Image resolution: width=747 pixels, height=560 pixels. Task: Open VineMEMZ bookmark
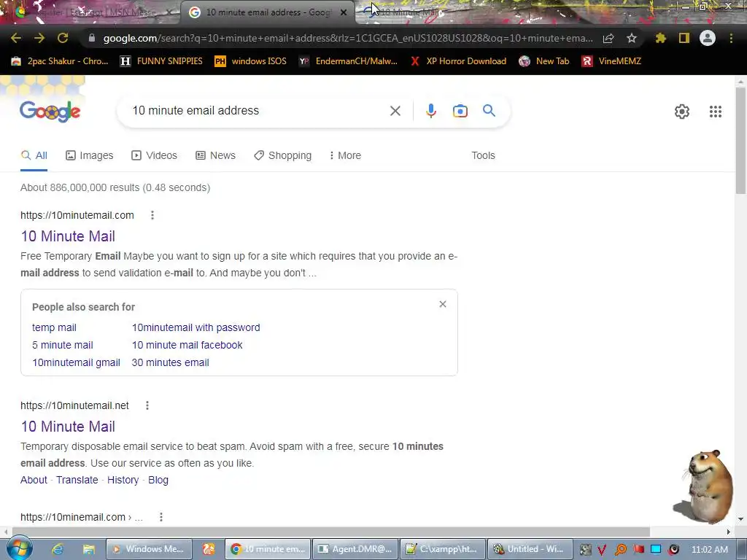[611, 61]
